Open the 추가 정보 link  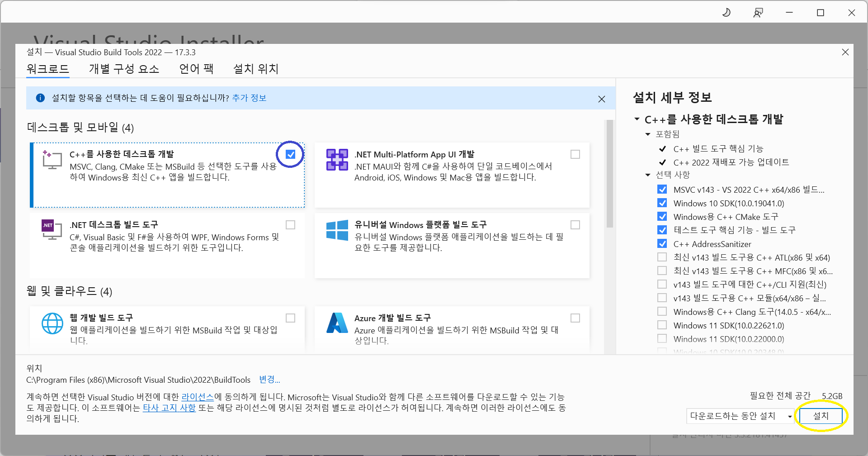point(249,98)
